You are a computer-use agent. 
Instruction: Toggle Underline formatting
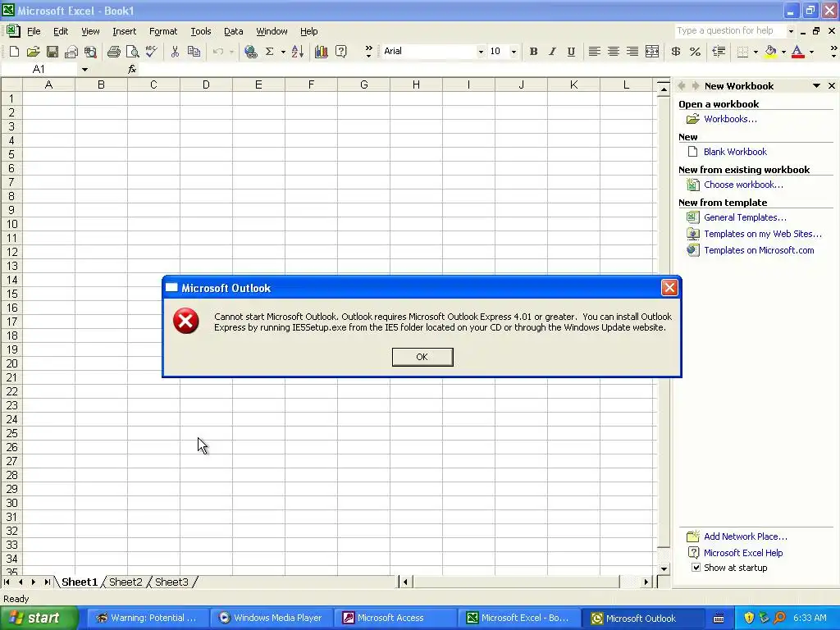point(571,52)
